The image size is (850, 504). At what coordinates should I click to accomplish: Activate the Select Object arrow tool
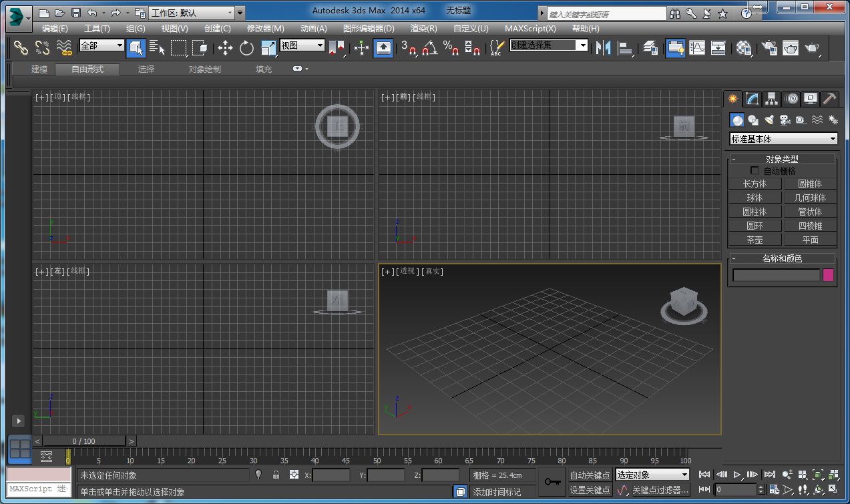tap(136, 47)
